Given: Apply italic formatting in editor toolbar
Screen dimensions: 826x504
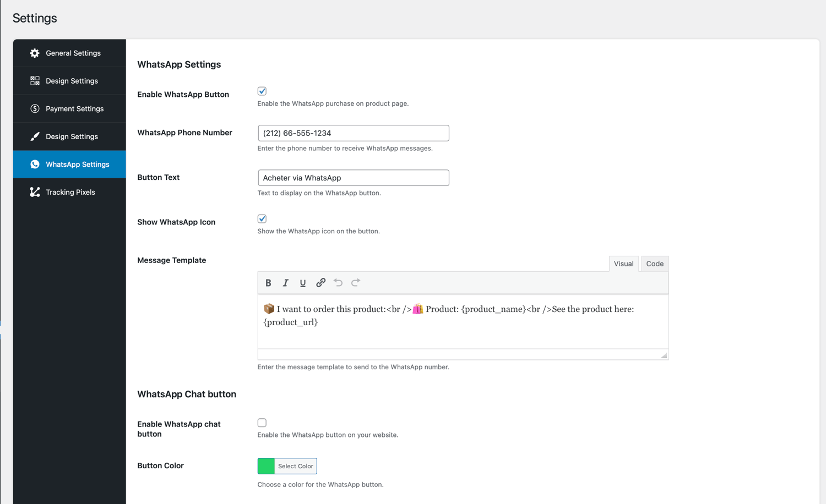Looking at the screenshot, I should point(285,283).
